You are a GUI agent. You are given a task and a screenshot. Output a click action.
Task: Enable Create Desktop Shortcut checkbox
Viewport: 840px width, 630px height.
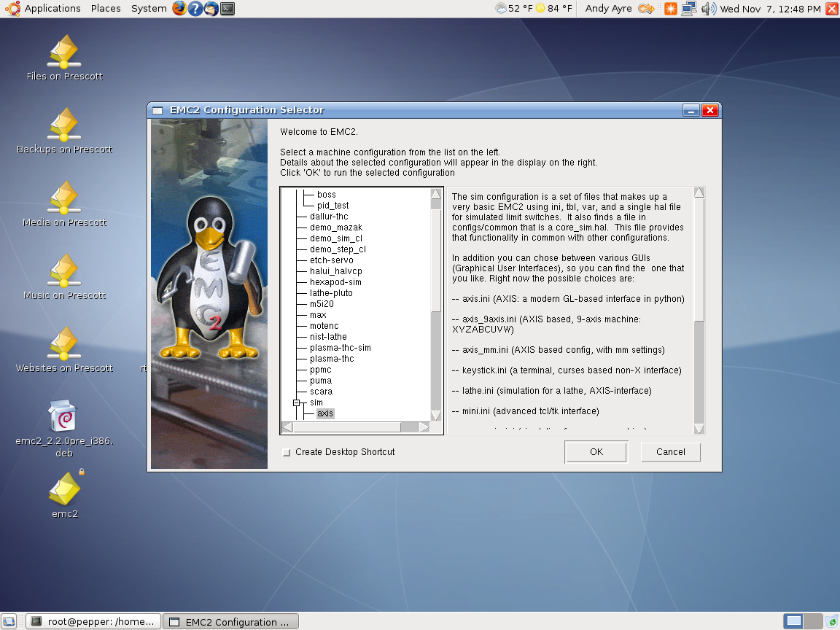coord(287,453)
